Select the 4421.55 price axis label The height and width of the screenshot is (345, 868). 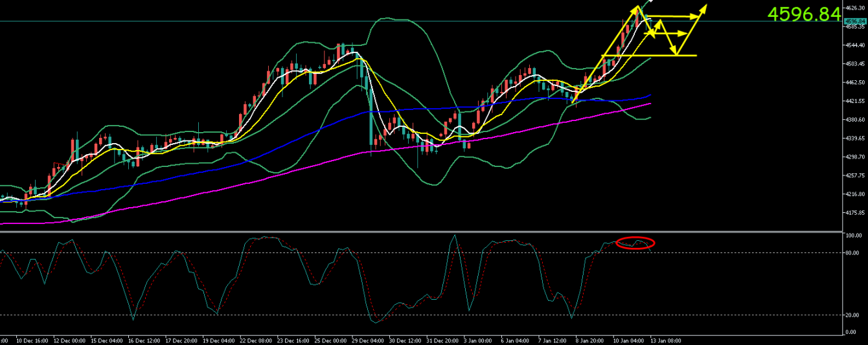click(x=856, y=102)
